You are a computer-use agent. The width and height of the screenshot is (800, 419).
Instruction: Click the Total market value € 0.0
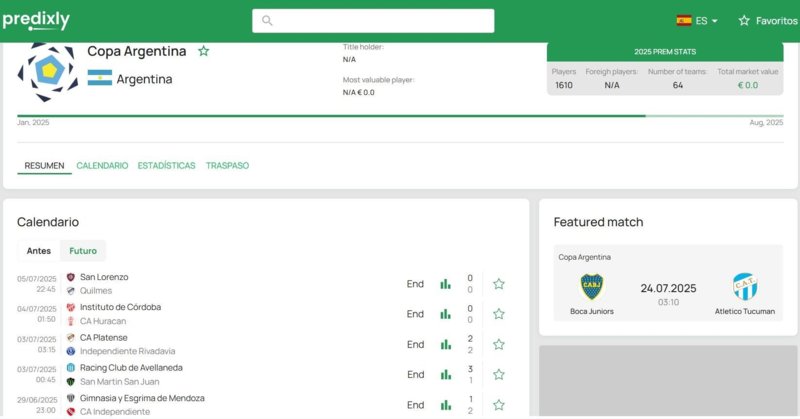pos(748,85)
